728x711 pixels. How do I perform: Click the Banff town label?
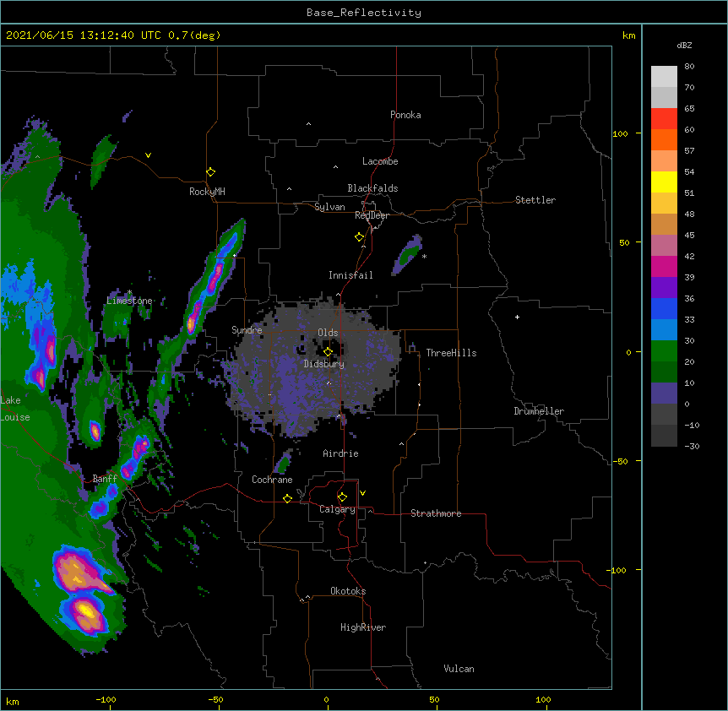[x=105, y=479]
